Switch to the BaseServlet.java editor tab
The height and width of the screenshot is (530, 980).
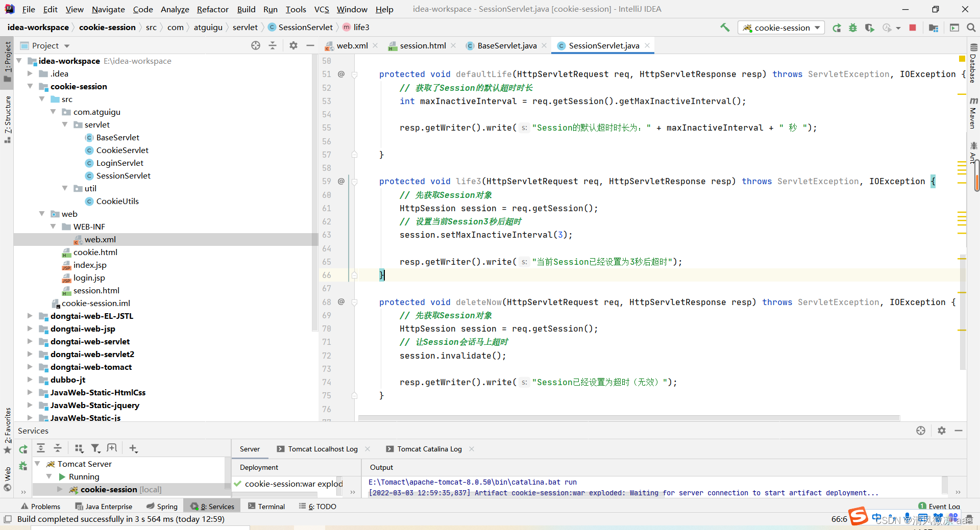(x=507, y=45)
